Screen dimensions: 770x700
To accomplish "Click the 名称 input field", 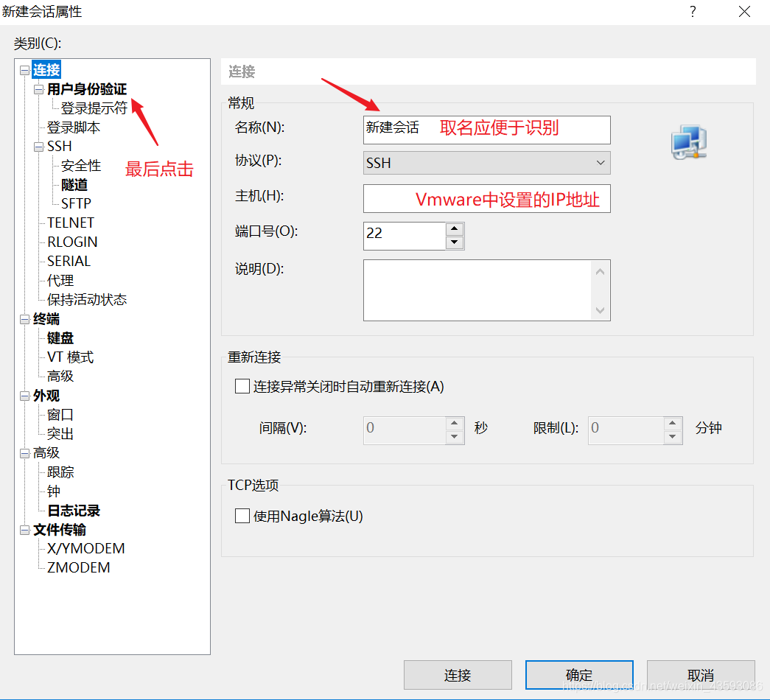I will coord(486,130).
